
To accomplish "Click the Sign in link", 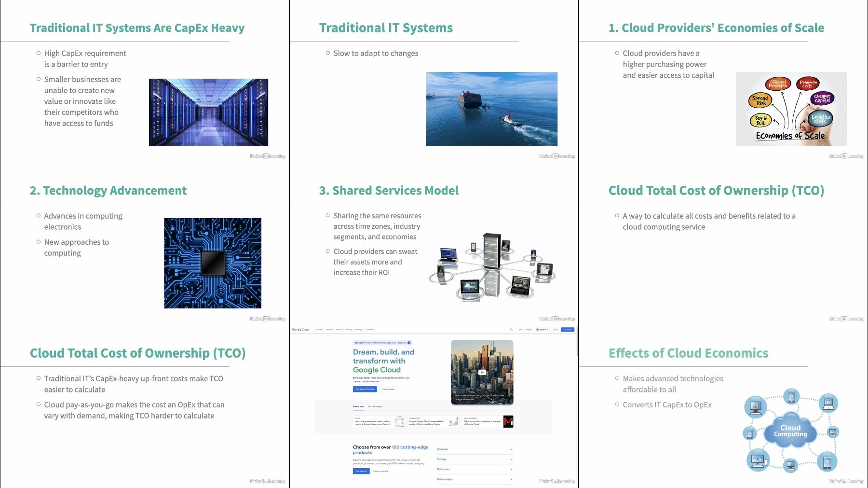I will (x=555, y=330).
